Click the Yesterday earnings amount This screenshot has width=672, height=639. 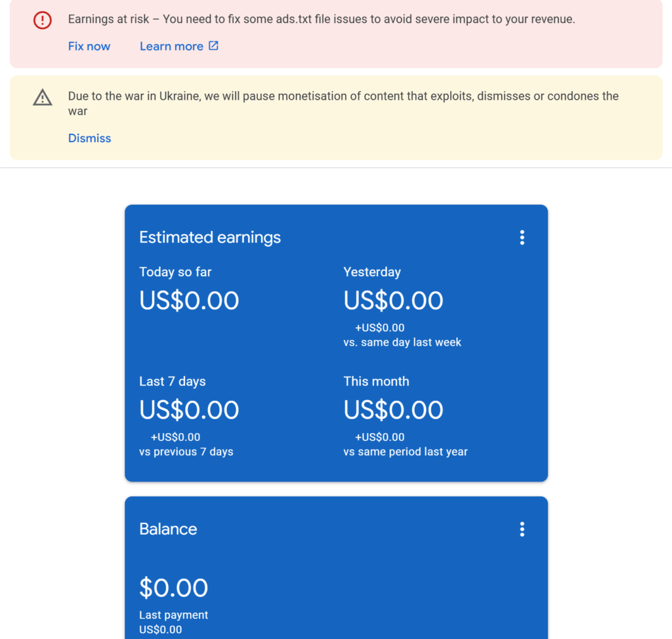(x=393, y=300)
